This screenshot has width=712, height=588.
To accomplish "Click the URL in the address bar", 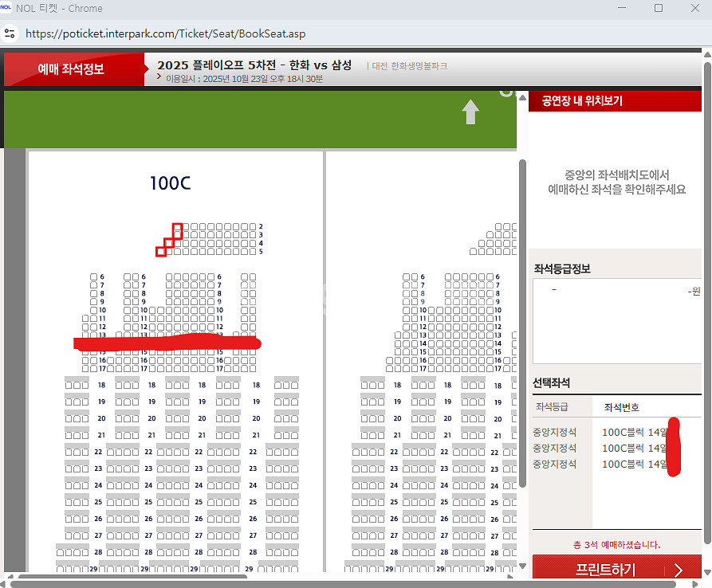I will (165, 33).
